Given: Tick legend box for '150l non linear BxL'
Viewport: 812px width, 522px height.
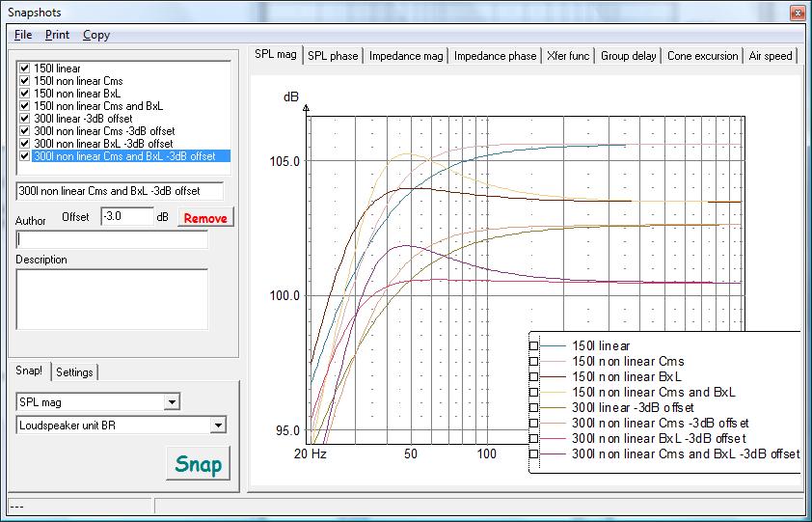Looking at the screenshot, I should pyautogui.click(x=533, y=377).
